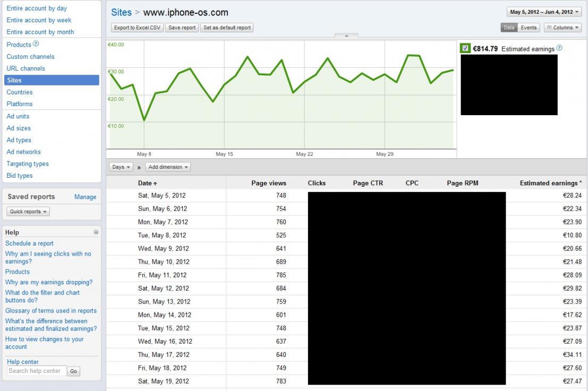The image size is (588, 391).
Task: Sort by the Clicks column header
Action: 317,183
